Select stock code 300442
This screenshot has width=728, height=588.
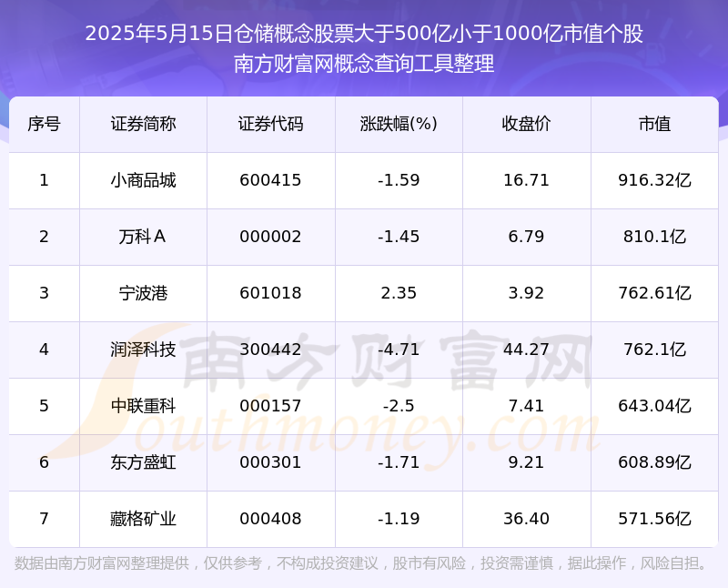point(270,350)
